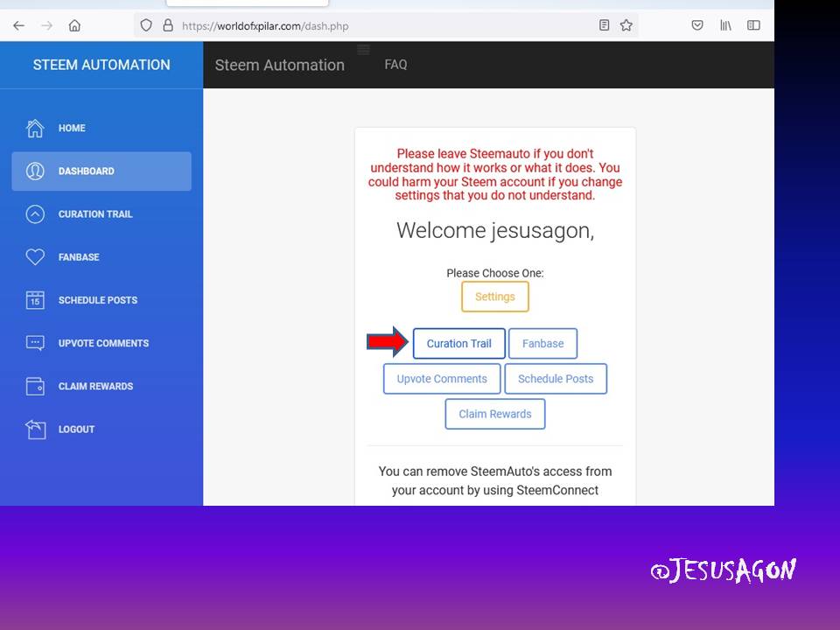
Task: Click the calendar icon beside SCHEDULE POSTS
Action: [x=35, y=300]
